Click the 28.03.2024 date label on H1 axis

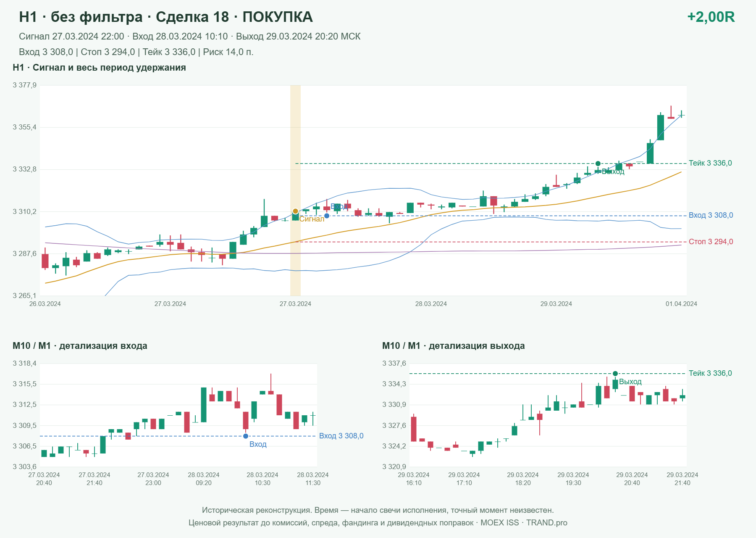(431, 304)
